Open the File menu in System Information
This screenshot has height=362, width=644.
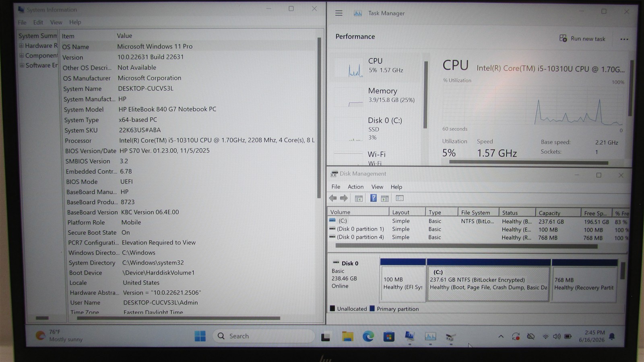point(22,23)
